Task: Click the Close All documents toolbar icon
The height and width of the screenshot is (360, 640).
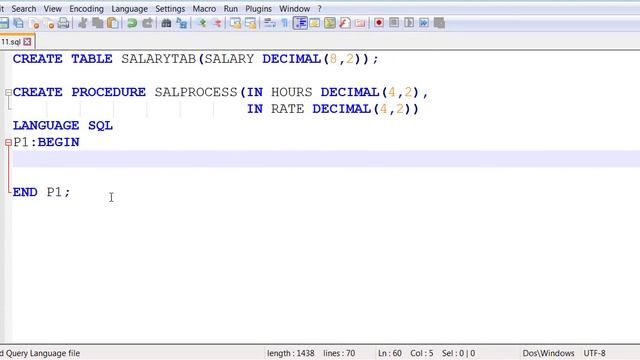Action: pyautogui.click(x=49, y=23)
